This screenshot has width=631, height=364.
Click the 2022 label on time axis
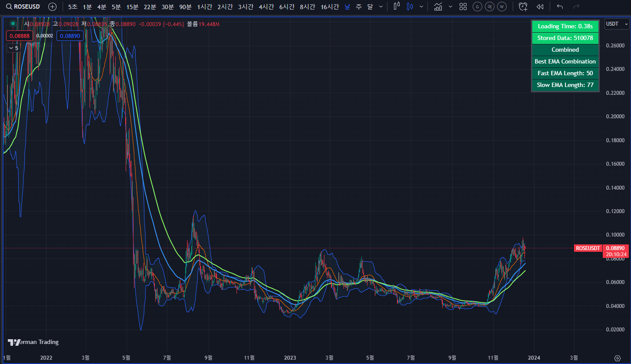point(46,358)
